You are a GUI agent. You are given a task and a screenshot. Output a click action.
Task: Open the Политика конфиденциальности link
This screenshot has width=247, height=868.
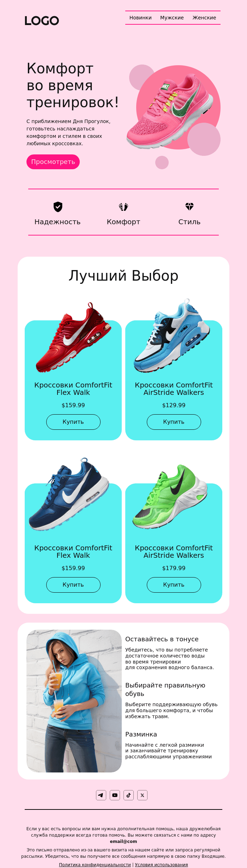[x=95, y=862]
